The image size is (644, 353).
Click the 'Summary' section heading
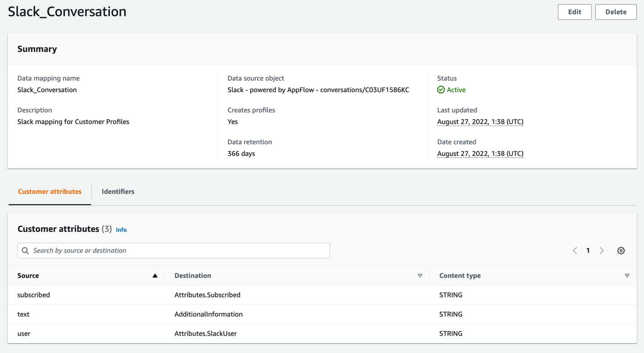37,49
